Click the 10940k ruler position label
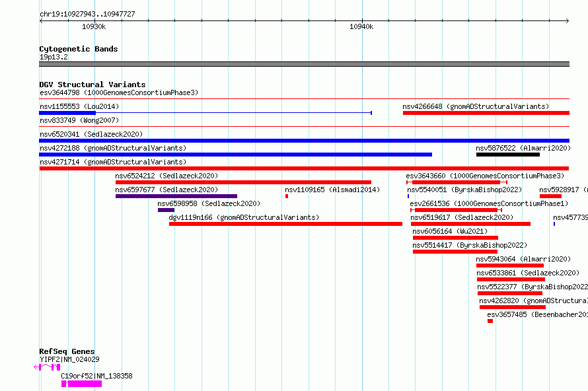Viewport: 588px width, 391px height. point(361,26)
